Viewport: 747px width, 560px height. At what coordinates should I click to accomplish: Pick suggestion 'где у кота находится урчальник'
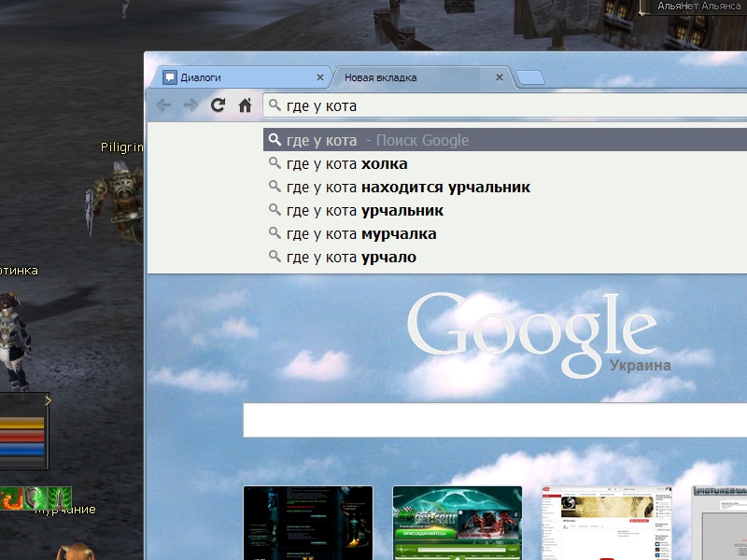pyautogui.click(x=505, y=188)
